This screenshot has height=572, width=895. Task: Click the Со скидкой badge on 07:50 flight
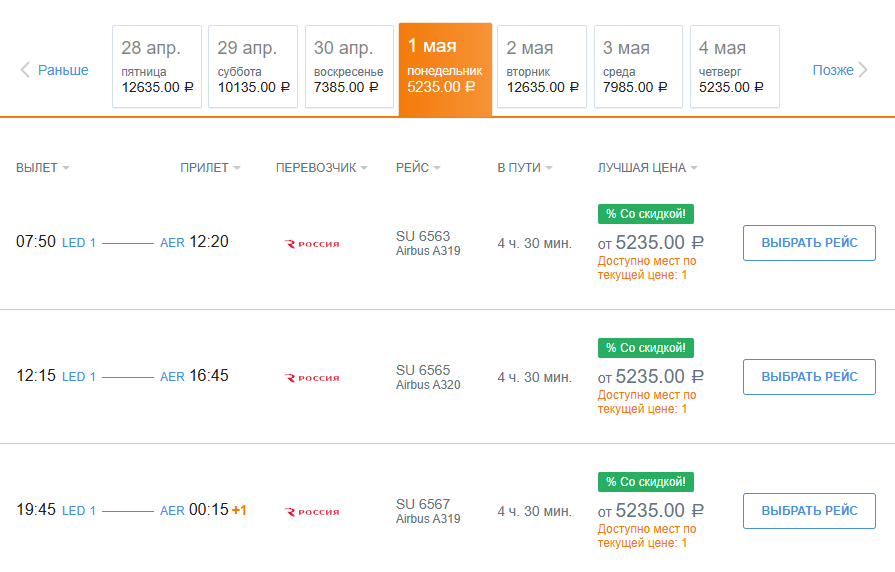pyautogui.click(x=646, y=214)
